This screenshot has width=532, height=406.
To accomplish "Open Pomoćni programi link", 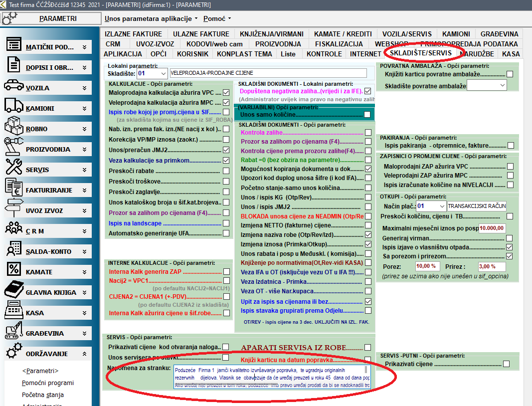I will 48,383.
